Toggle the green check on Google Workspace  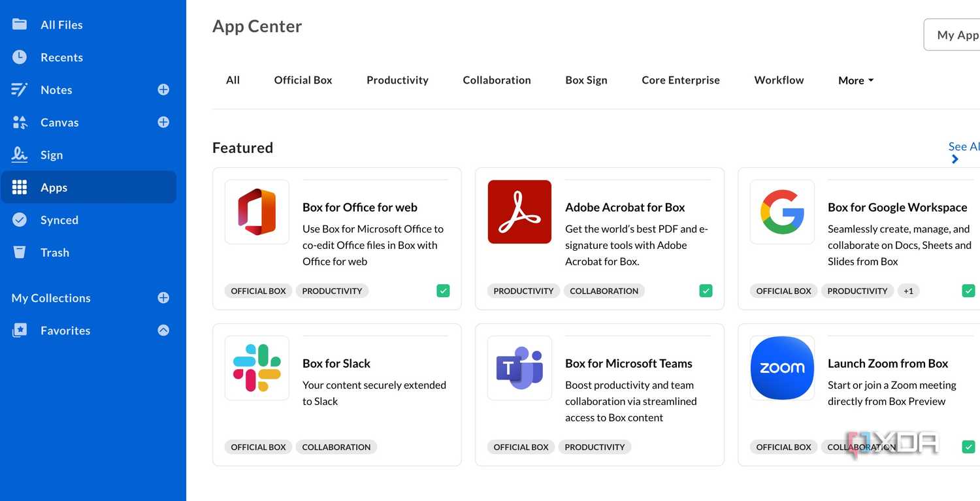click(968, 291)
